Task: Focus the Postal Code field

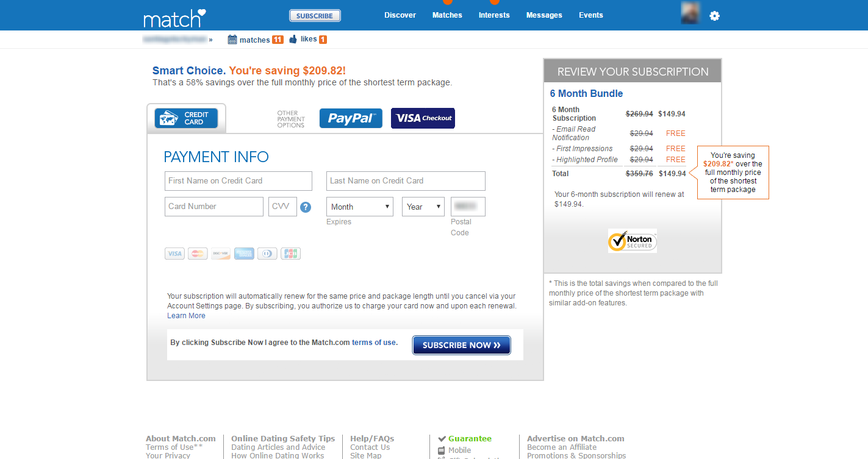Action: tap(468, 207)
